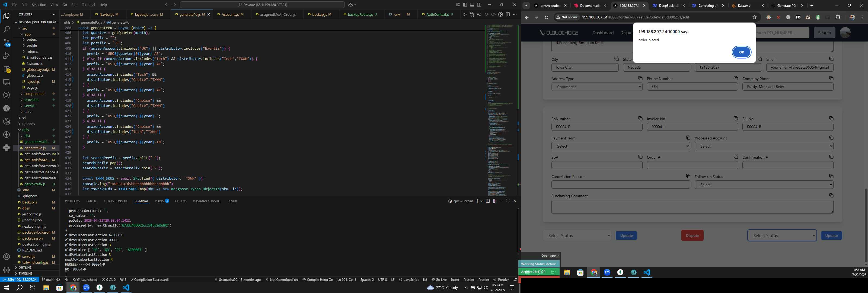Expand the orders folder in Explorer
Image resolution: width=868 pixels, height=293 pixels.
(x=31, y=39)
